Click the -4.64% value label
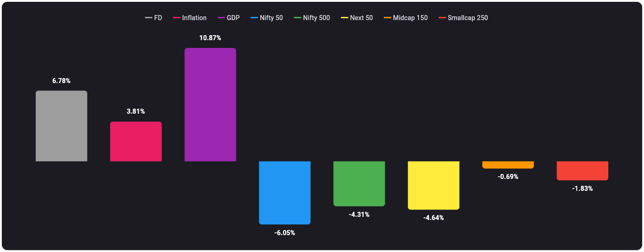Image resolution: width=644 pixels, height=252 pixels. [x=434, y=218]
